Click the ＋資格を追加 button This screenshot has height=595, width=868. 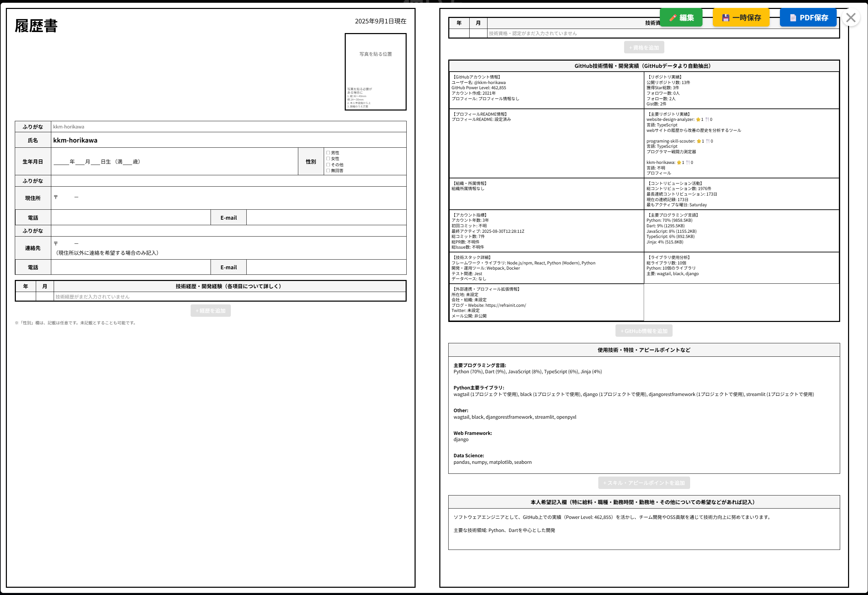[644, 48]
